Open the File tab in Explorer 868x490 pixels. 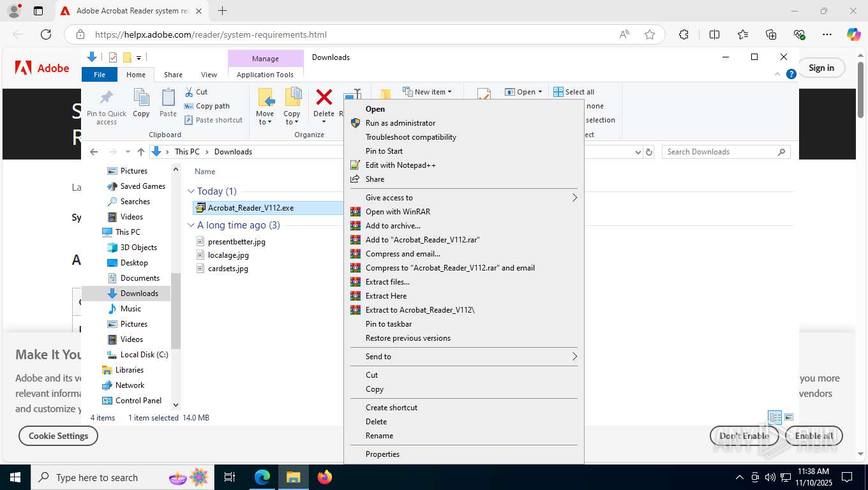pos(100,75)
